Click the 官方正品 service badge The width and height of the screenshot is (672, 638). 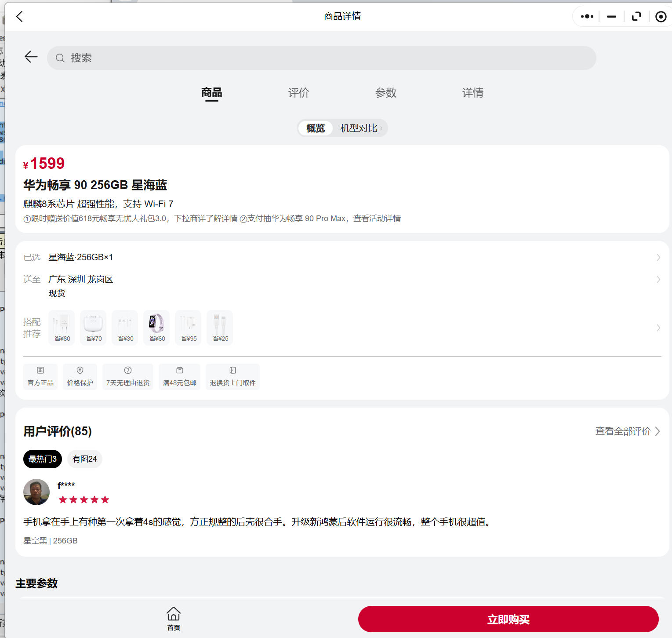40,376
